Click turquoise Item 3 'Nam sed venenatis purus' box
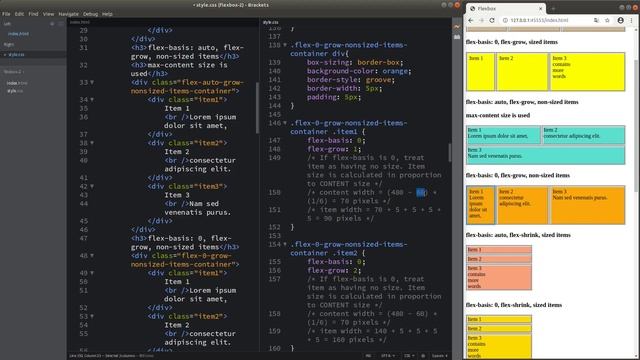Image resolution: width=640 pixels, height=360 pixels. pos(545,155)
